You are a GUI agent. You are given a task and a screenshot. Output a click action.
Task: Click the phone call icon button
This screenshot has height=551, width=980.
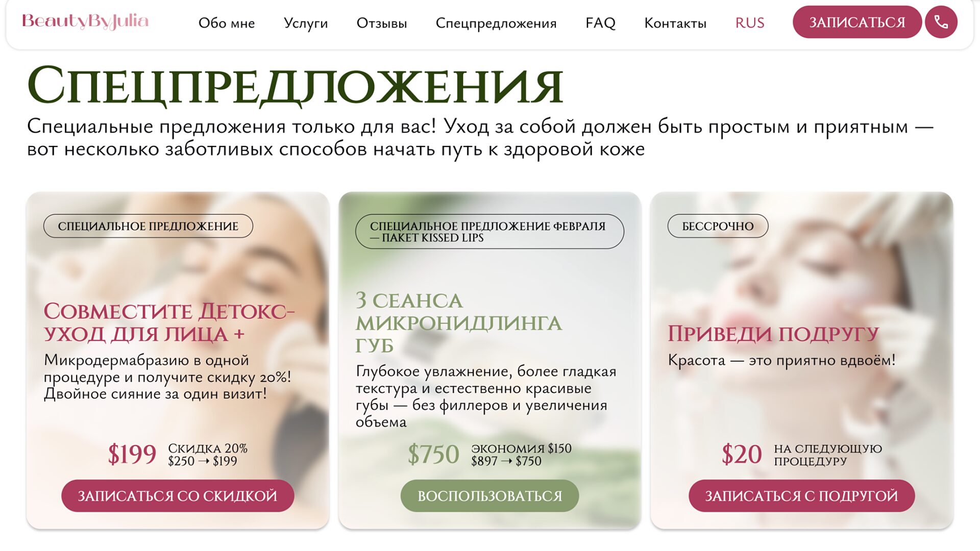[x=941, y=22]
